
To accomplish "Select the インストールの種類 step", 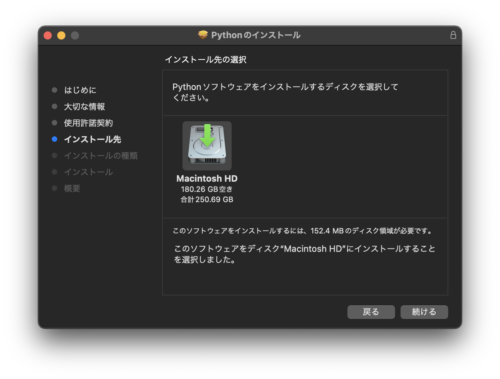I will 101,156.
